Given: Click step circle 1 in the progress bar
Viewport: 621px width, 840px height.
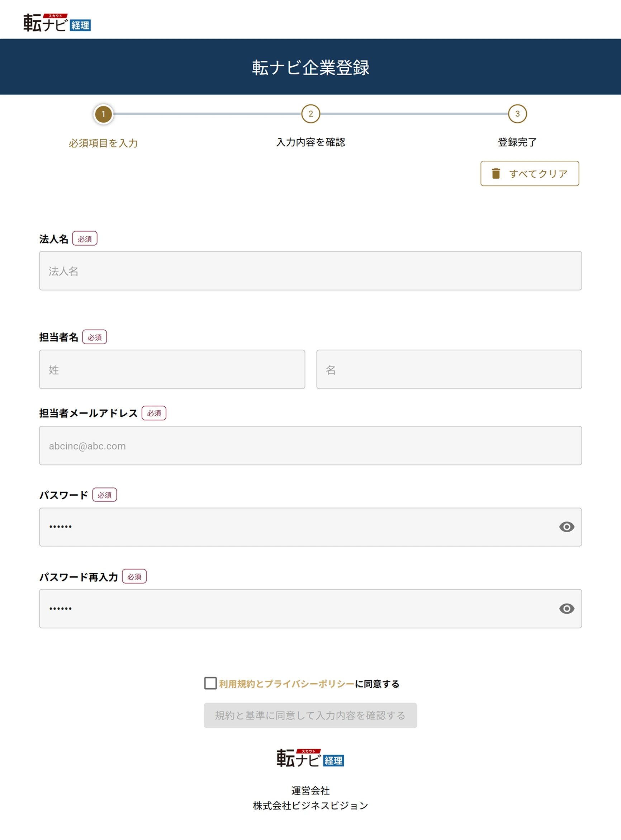Looking at the screenshot, I should point(104,114).
